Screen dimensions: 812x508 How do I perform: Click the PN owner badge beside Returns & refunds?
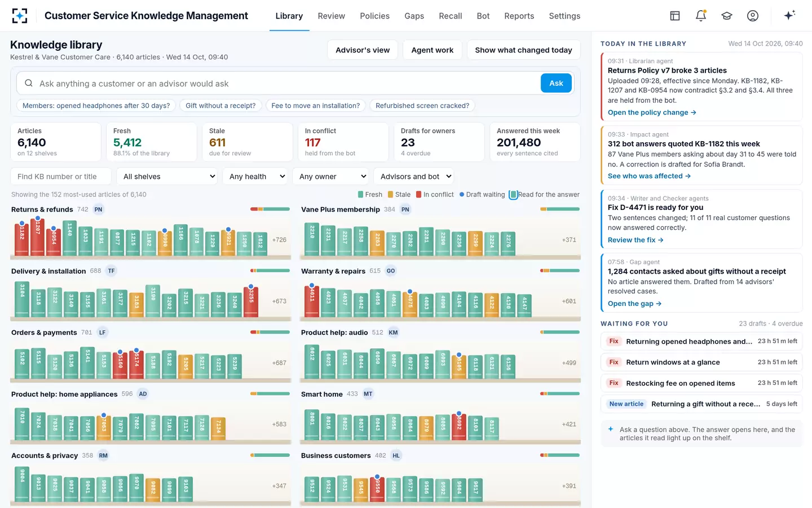(99, 209)
